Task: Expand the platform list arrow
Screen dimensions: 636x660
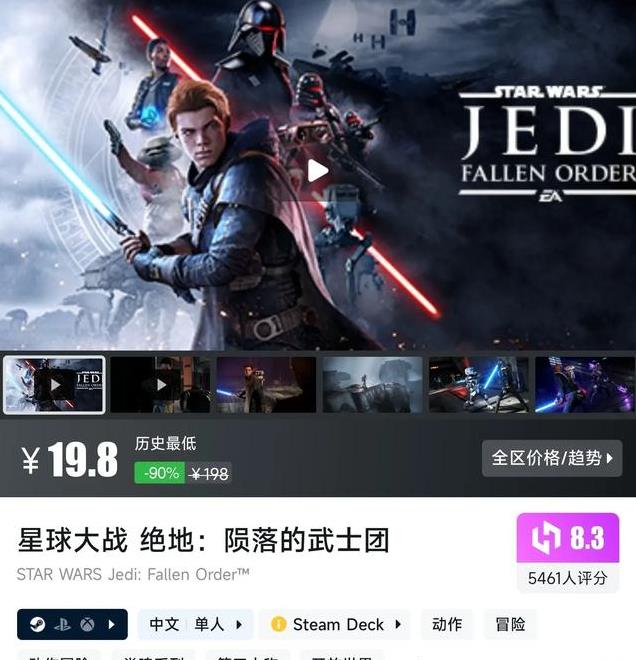Action: 112,624
